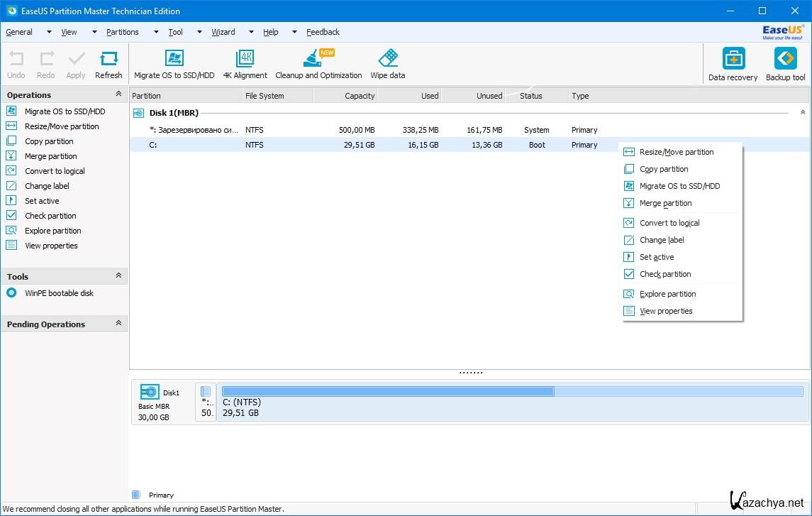Click the Refresh toolbar button
This screenshot has width=812, height=516.
point(109,64)
